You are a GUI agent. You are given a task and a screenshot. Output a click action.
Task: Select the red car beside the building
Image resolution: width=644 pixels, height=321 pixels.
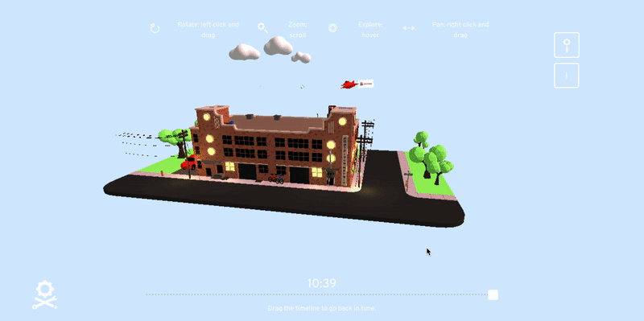[x=188, y=163]
